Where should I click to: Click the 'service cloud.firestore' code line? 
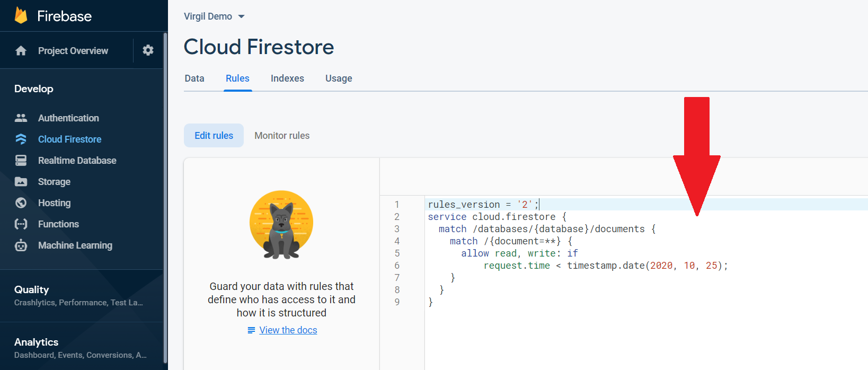pyautogui.click(x=497, y=216)
